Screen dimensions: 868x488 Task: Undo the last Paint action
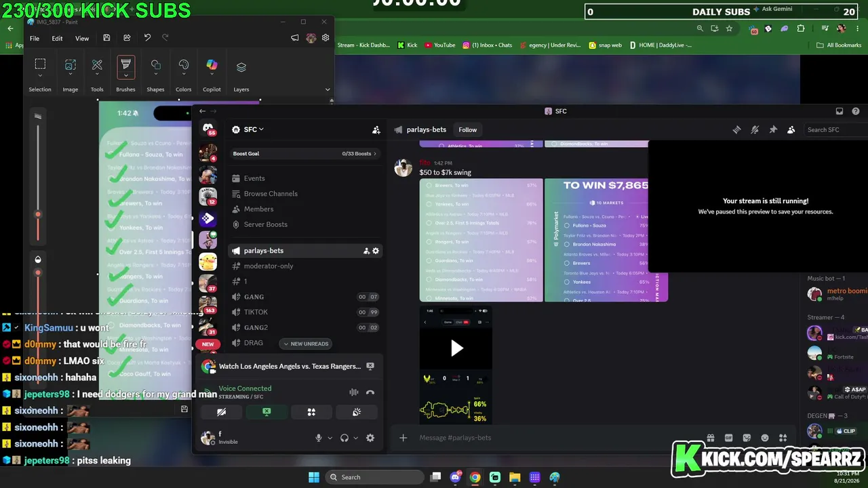tap(147, 38)
